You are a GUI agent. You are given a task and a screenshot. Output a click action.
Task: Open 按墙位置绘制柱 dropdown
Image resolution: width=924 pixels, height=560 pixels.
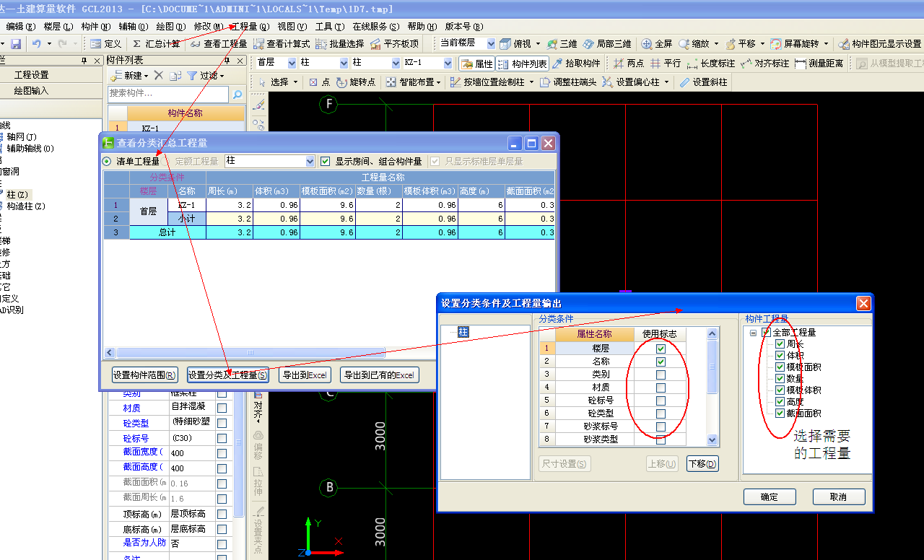click(x=532, y=82)
